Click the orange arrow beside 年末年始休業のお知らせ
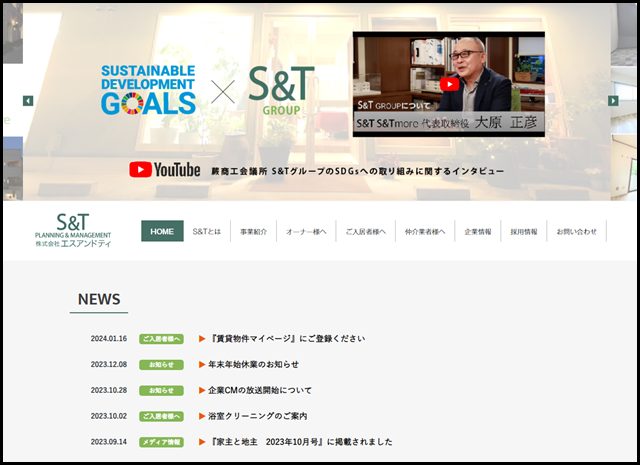This screenshot has height=465, width=640. click(x=202, y=365)
